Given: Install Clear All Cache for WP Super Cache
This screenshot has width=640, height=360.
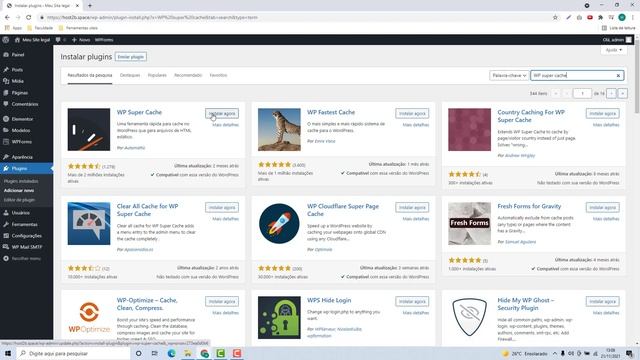Looking at the screenshot, I should coord(222,207).
